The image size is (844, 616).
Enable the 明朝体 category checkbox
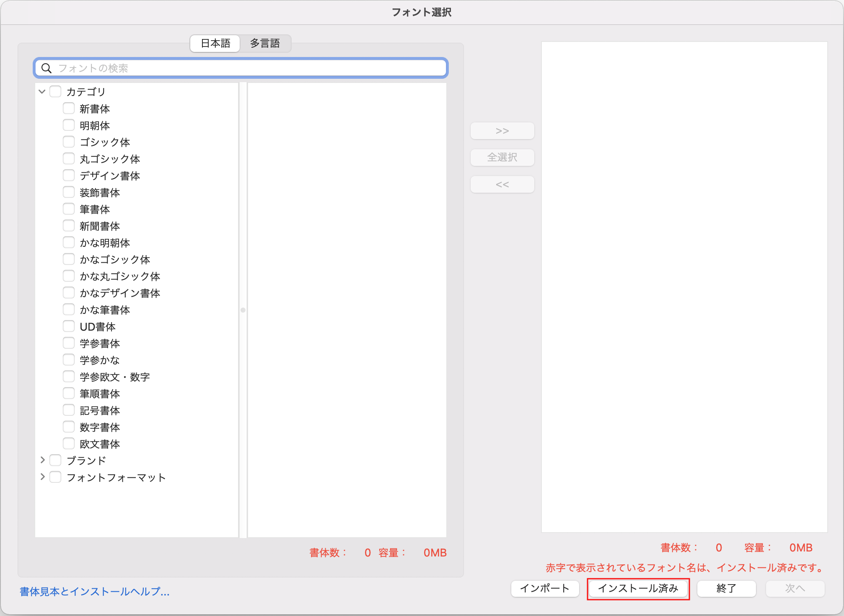(x=69, y=125)
